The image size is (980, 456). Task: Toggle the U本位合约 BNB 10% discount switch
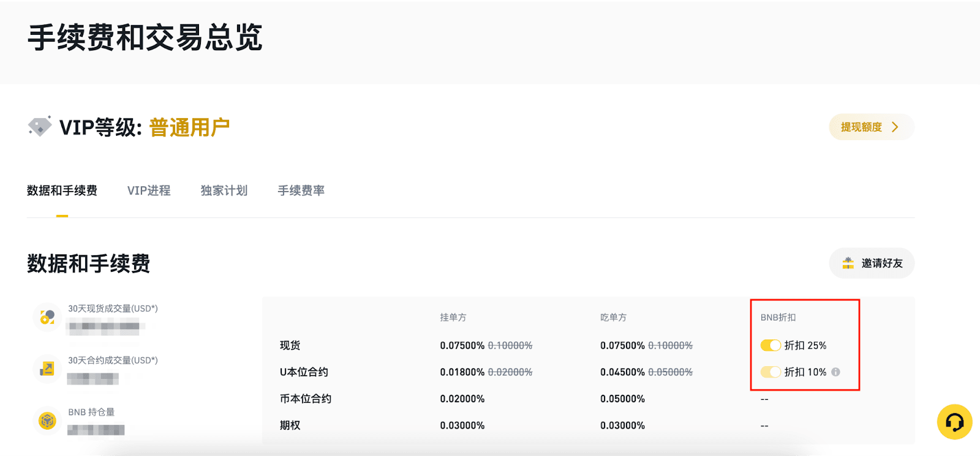771,372
